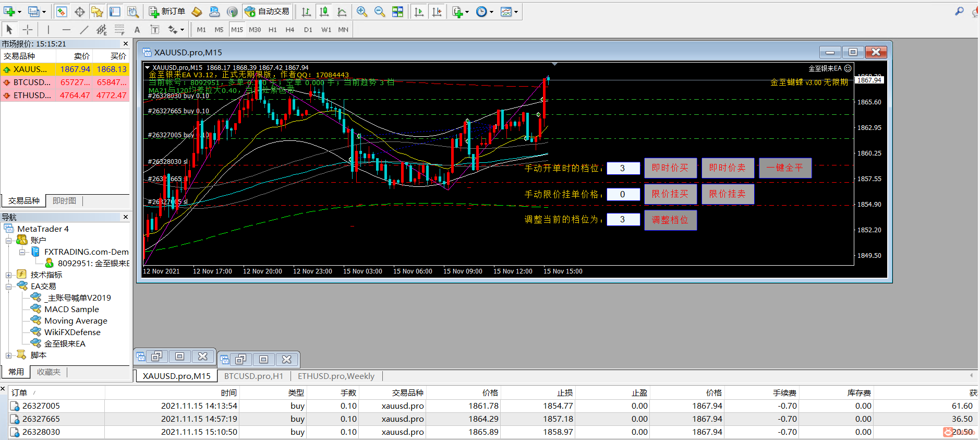Open the templates dropdown arrow
The height and width of the screenshot is (440, 980).
516,11
